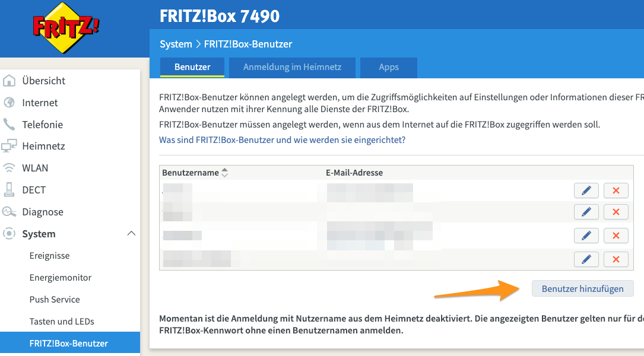The image size is (644, 356).
Task: Click FRITZ!Box-Benutzer in the breadcrumb
Action: [248, 44]
